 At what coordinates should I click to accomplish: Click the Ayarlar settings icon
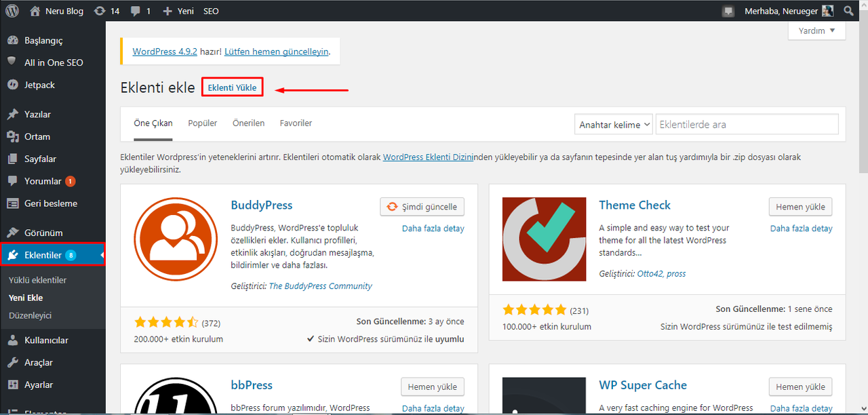[x=12, y=384]
